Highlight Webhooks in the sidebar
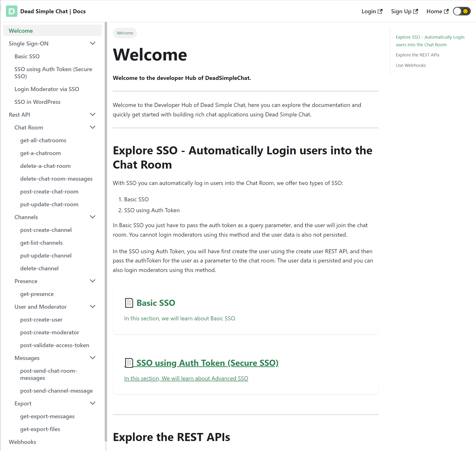The image size is (476, 451). tap(22, 442)
